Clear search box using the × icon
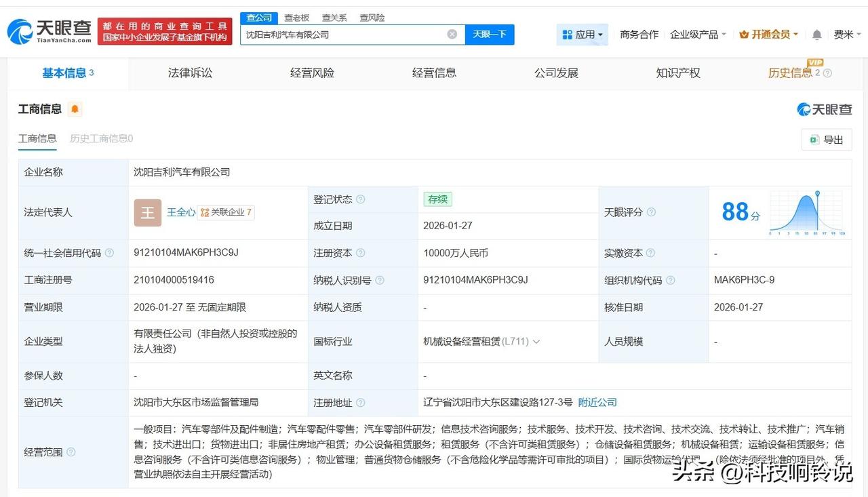Viewport: 868px width, 497px height. point(452,34)
